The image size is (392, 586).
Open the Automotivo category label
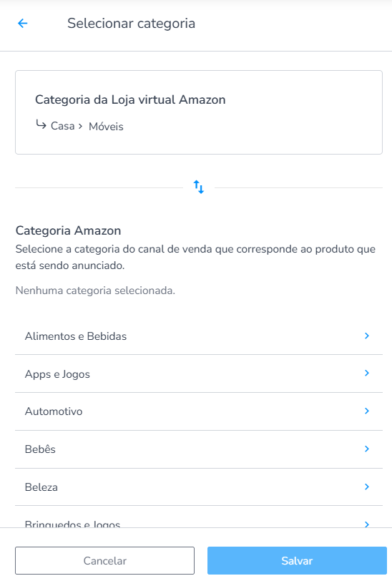(x=54, y=411)
